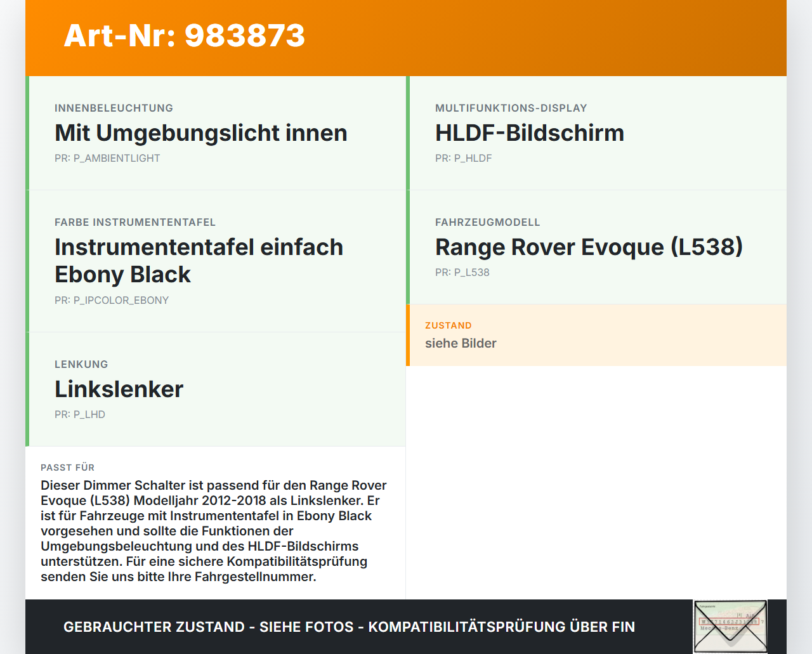Click the Art-Nr: 983873 title
Screen dimensions: 812x654
(184, 37)
